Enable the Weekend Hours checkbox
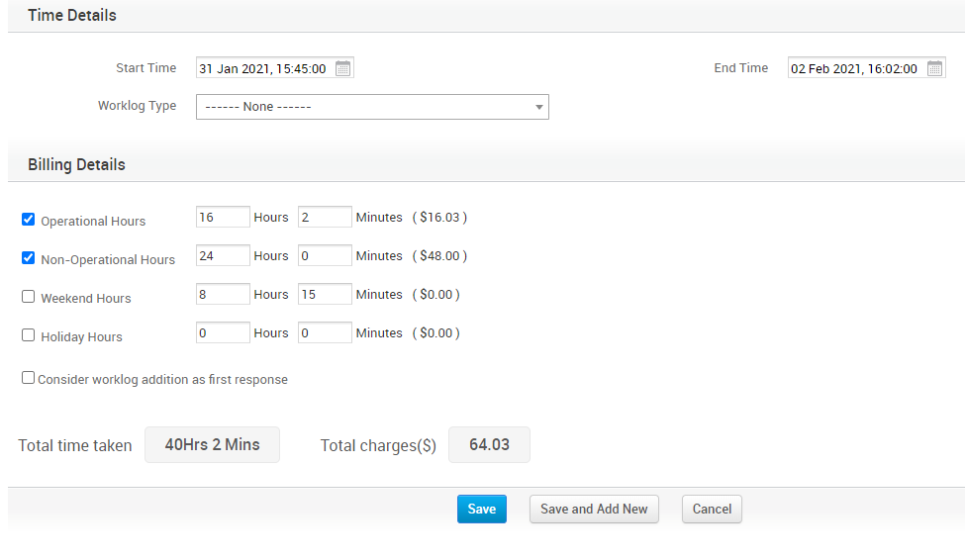The image size is (965, 560). [x=28, y=297]
